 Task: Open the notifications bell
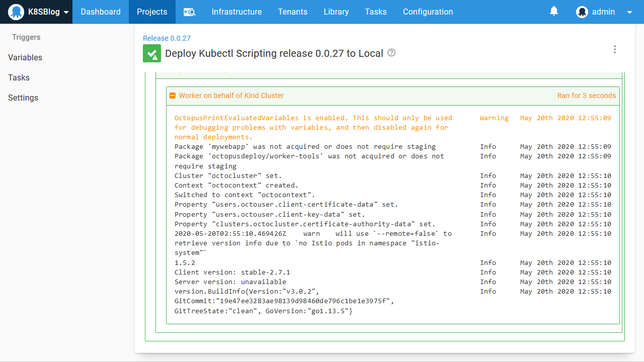(554, 11)
